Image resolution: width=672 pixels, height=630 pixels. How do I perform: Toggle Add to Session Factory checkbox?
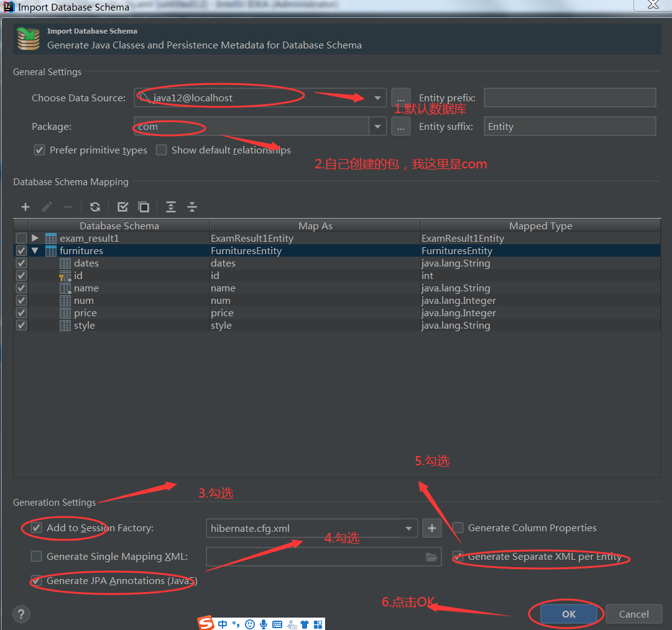[37, 528]
